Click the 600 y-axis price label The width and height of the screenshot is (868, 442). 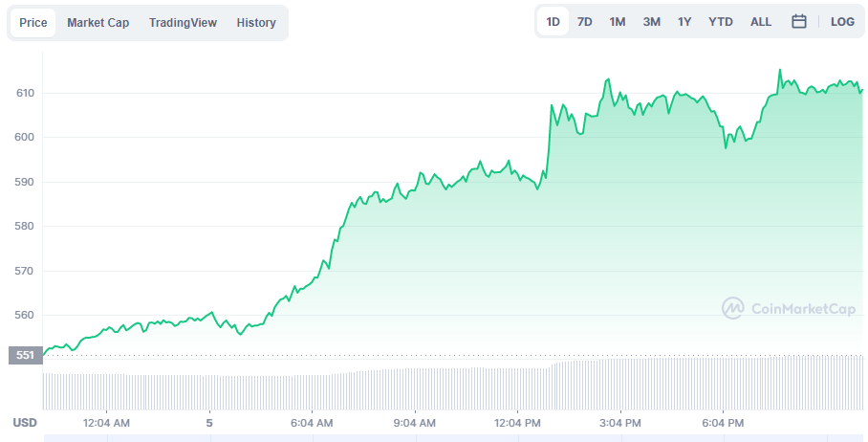(25, 138)
